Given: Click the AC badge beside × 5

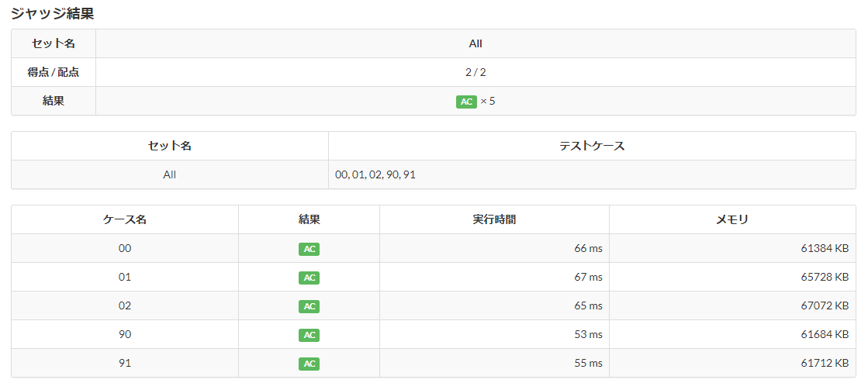Looking at the screenshot, I should tap(466, 102).
